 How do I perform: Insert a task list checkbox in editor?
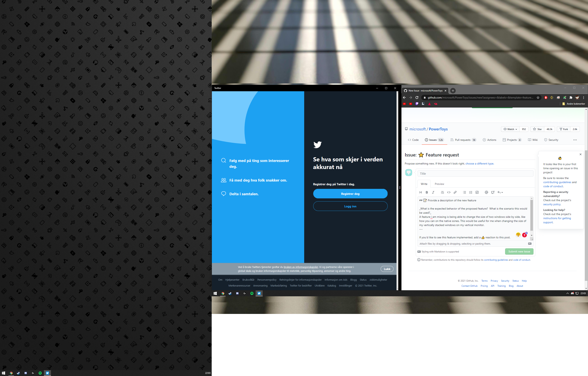[x=477, y=192]
